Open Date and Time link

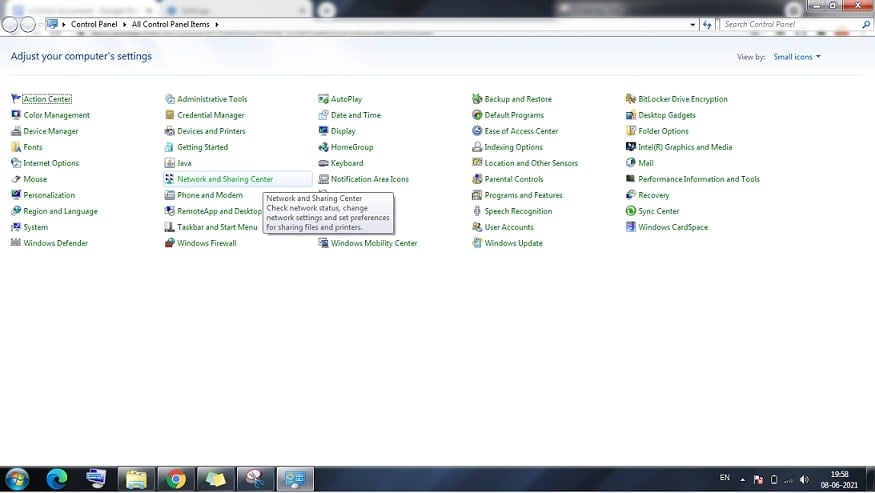coord(355,115)
